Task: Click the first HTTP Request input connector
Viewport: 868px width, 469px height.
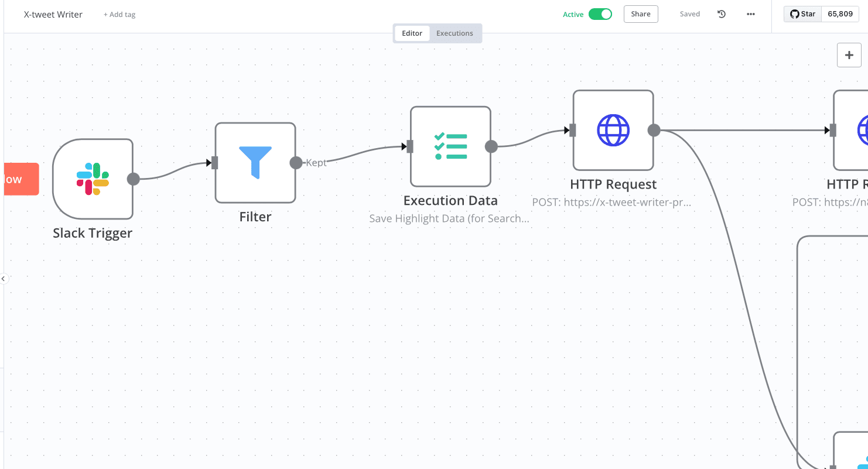Action: click(x=572, y=130)
